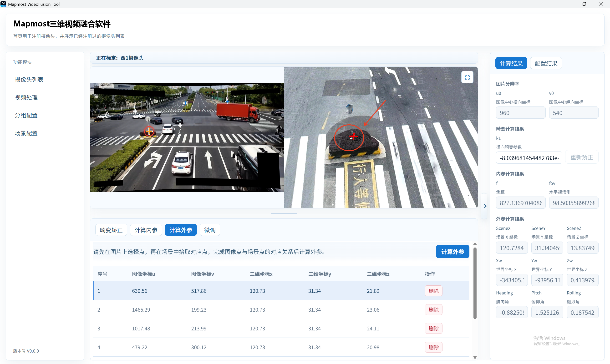Click the Zw world coordinate field
610x364 pixels.
(583, 280)
